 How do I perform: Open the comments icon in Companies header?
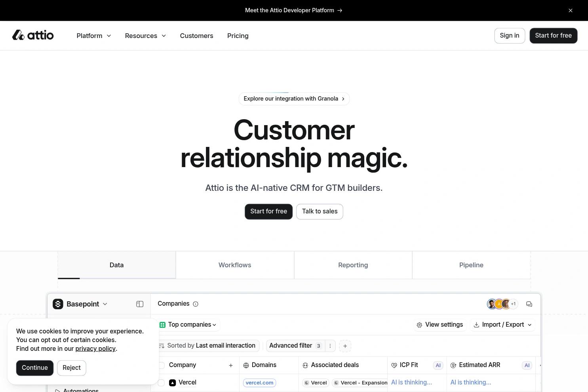click(529, 304)
